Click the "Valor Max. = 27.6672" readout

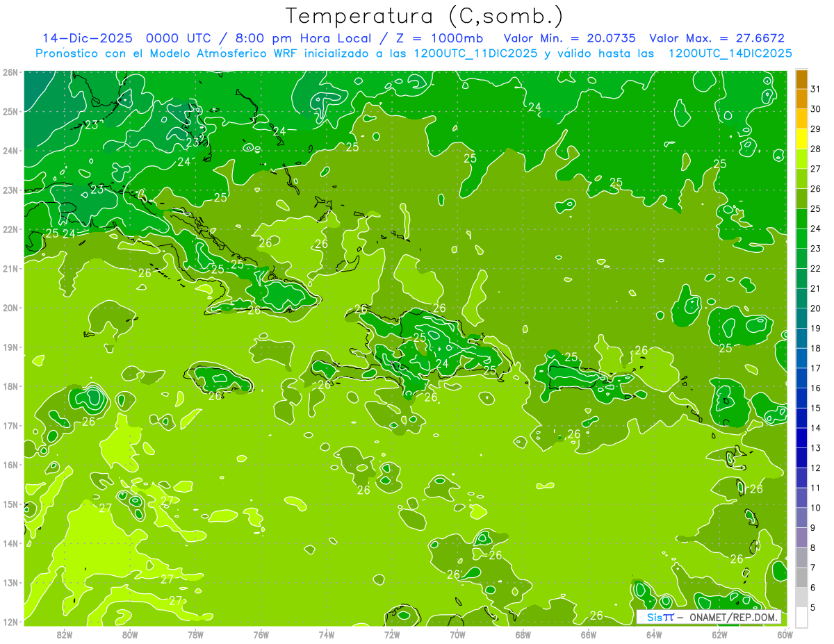(717, 38)
